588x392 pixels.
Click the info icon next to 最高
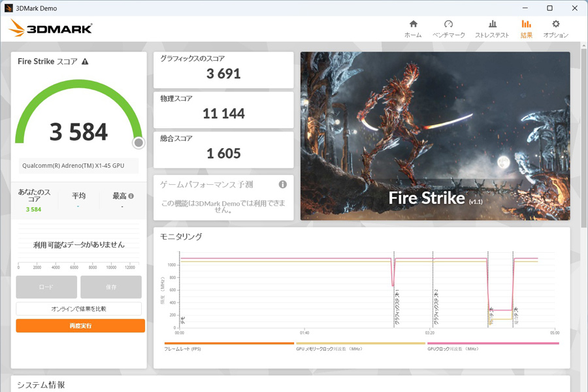pos(131,196)
